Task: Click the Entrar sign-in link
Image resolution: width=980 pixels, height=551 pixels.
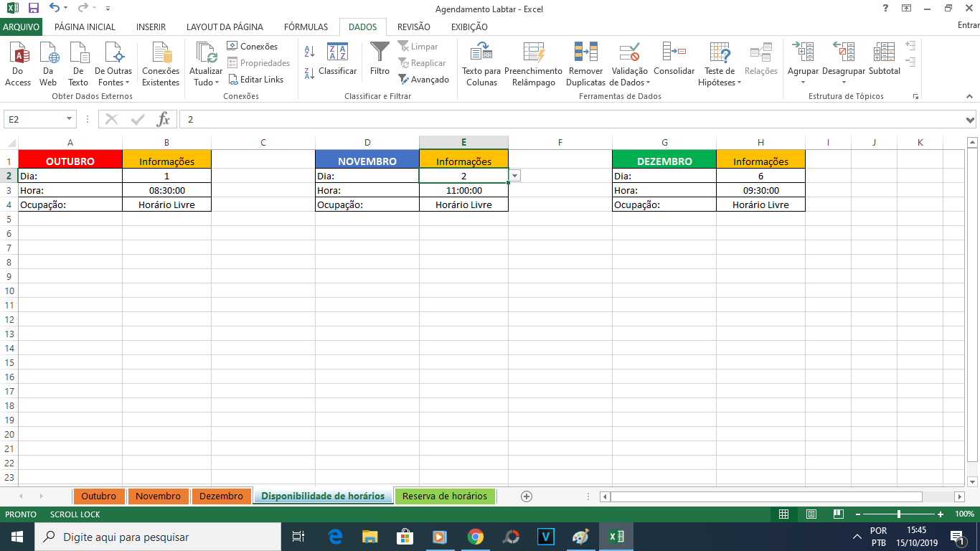Action: [969, 27]
